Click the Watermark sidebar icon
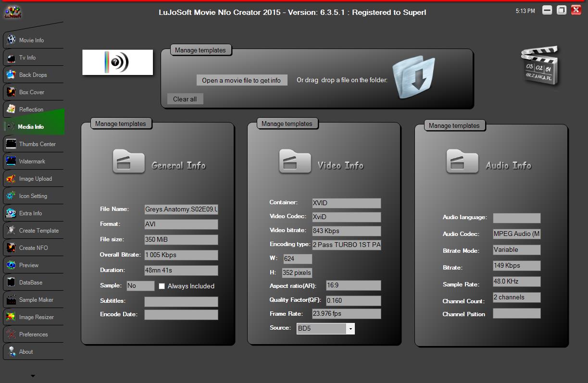 (11, 161)
